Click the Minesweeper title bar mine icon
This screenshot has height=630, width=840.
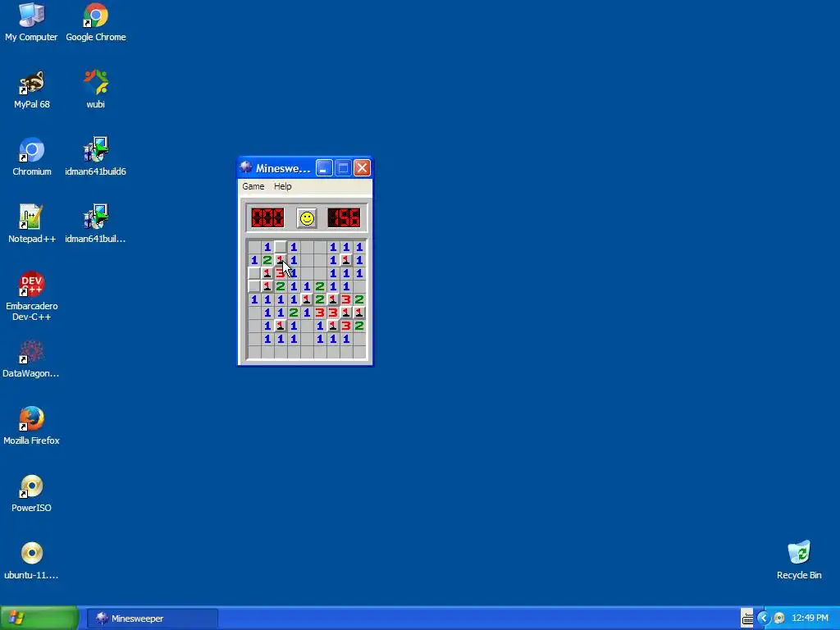click(246, 167)
